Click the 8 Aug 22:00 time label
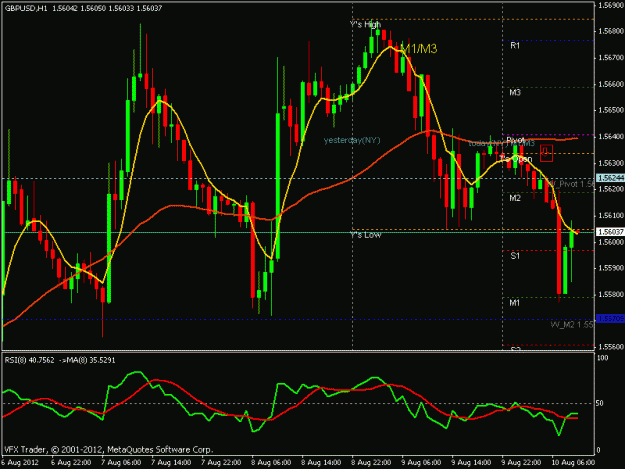 tap(371, 463)
